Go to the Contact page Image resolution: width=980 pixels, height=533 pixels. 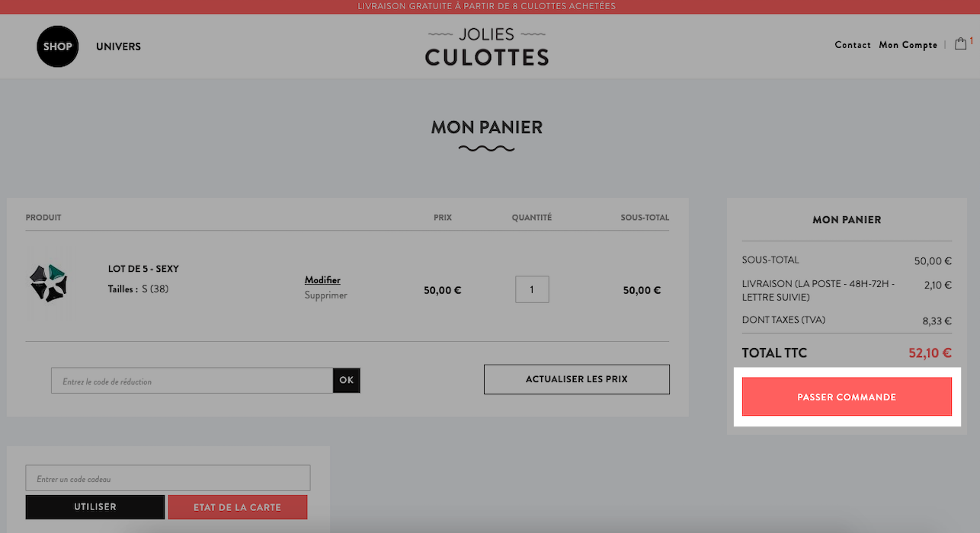pyautogui.click(x=853, y=45)
